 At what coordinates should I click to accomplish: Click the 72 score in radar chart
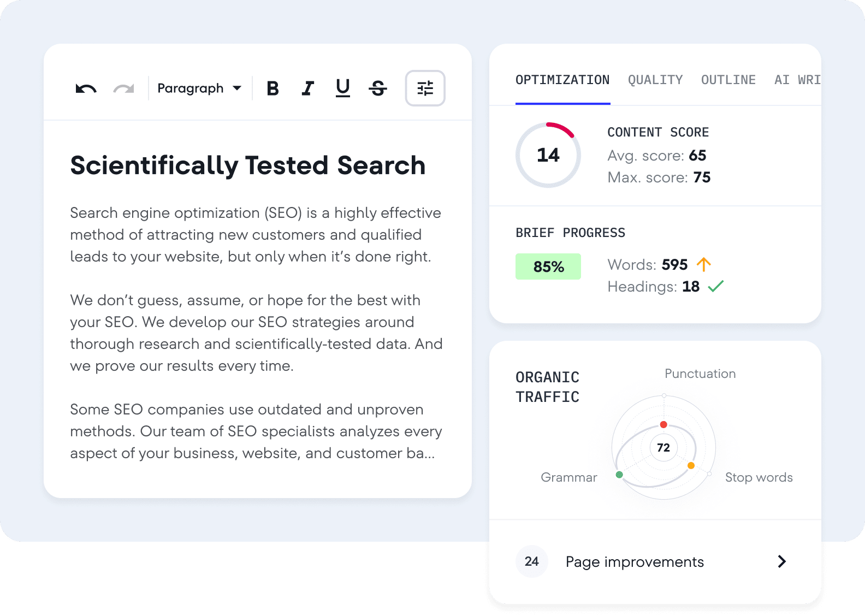[663, 448]
